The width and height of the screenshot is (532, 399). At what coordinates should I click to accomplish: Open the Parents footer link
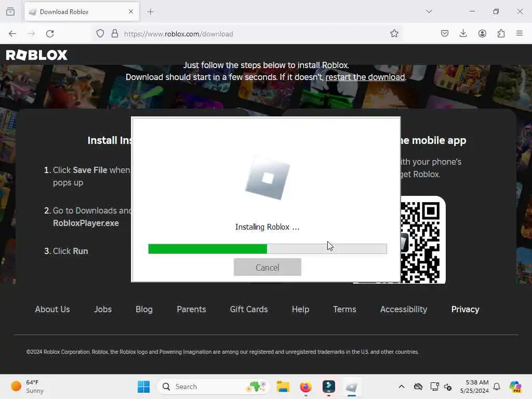click(x=191, y=310)
